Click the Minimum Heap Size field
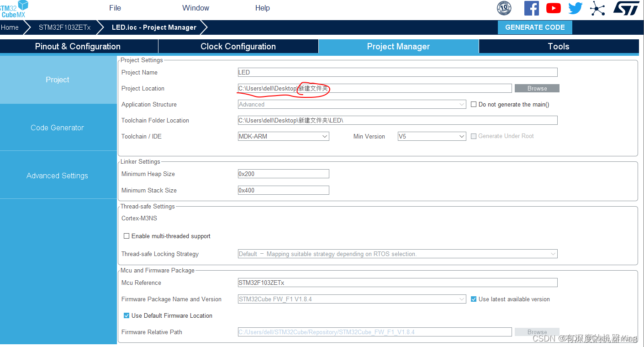The height and width of the screenshot is (347, 644). 283,174
